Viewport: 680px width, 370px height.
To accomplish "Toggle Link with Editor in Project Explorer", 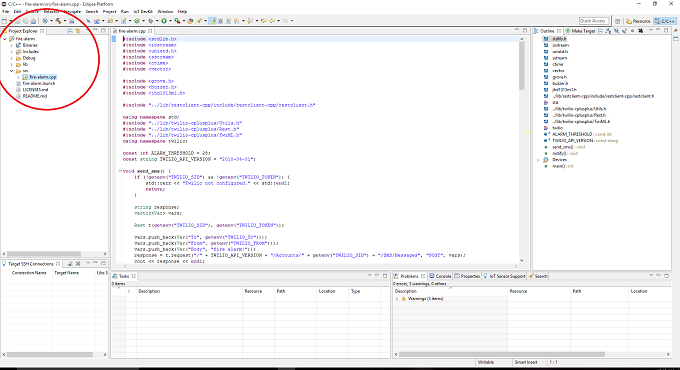I will tap(78, 31).
